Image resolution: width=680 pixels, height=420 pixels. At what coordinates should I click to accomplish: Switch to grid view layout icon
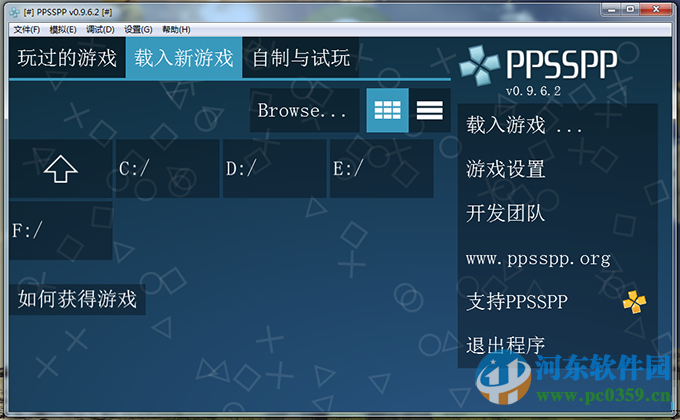[x=387, y=110]
